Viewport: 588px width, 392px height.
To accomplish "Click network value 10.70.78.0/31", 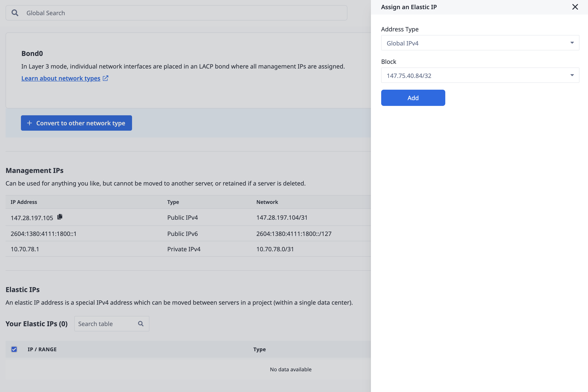I will (x=275, y=249).
